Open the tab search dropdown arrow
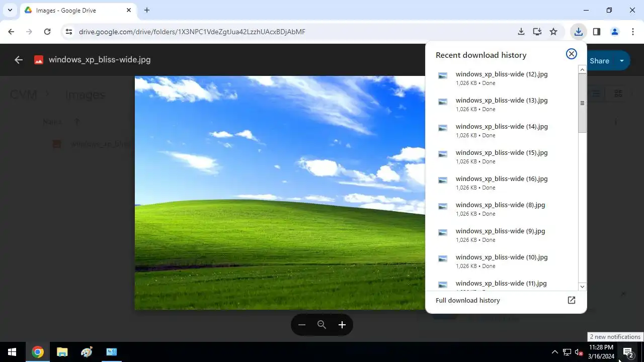Image resolution: width=644 pixels, height=362 pixels. coord(10,10)
